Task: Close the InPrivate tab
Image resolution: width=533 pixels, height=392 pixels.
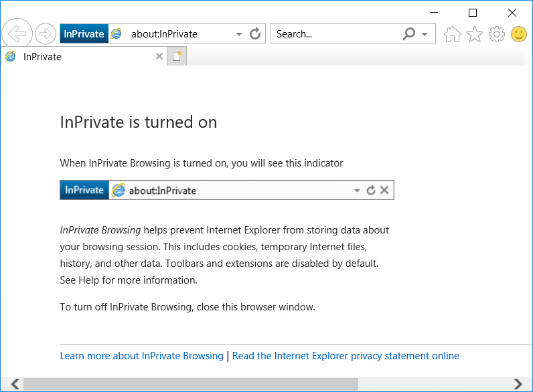Action: coord(159,57)
